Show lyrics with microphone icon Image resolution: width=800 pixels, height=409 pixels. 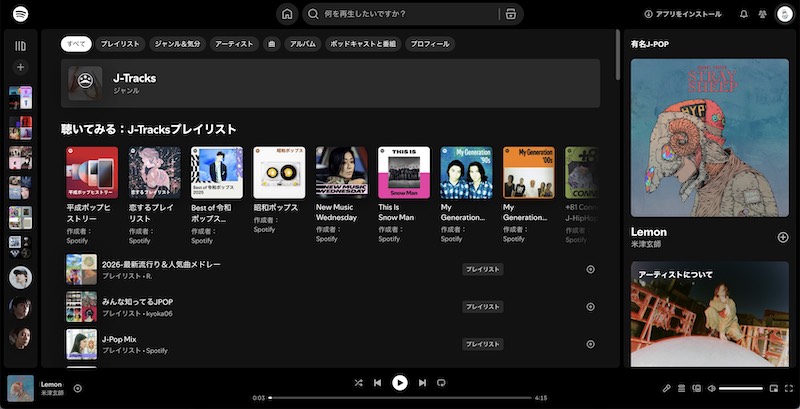(x=666, y=388)
